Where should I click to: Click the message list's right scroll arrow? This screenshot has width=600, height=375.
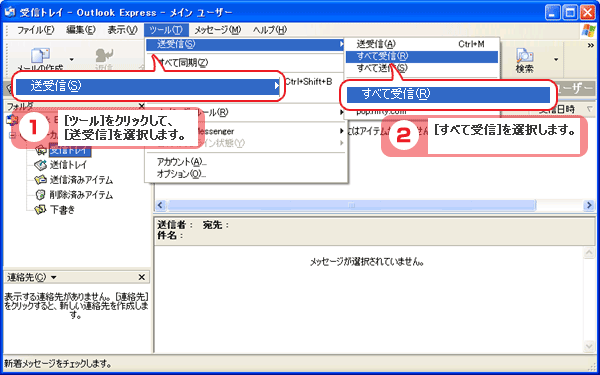click(589, 205)
